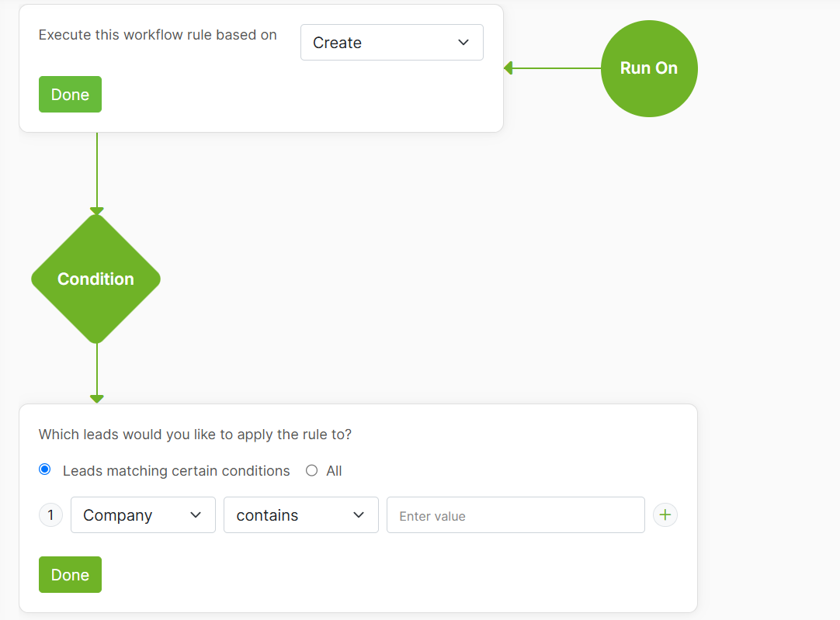Click the chevron arrow beside contains
This screenshot has height=620, width=840.
[359, 515]
